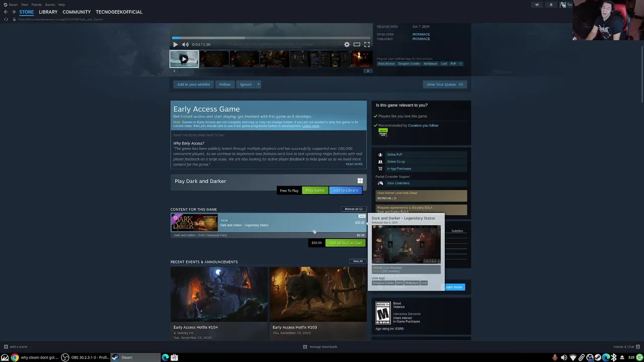Open Microsoft Edge in the taskbar
Image resolution: width=644 pixels, height=362 pixels.
[165, 357]
